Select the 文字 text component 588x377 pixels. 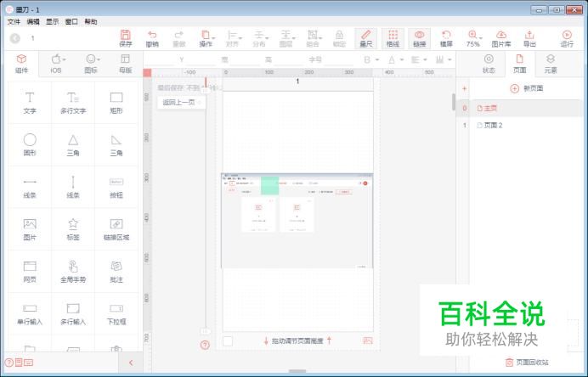click(30, 102)
